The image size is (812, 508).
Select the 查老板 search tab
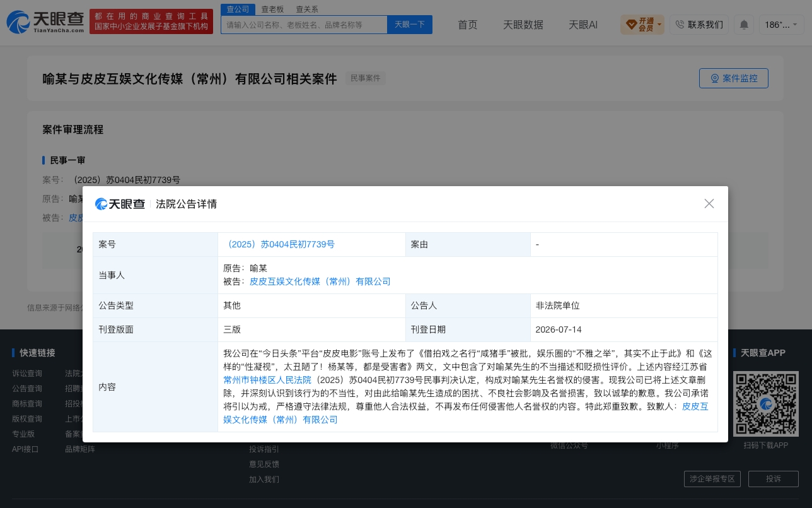pyautogui.click(x=272, y=9)
